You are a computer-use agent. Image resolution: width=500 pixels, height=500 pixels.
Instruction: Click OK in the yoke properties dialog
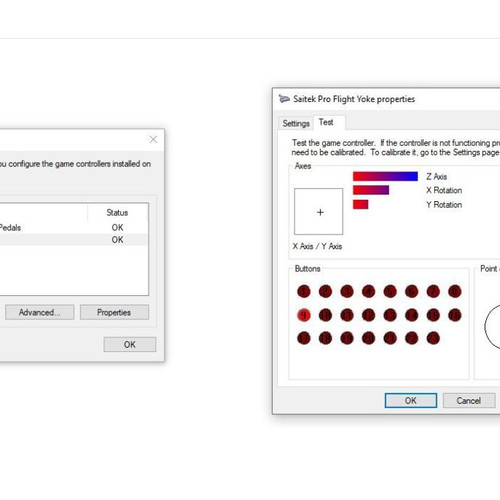(411, 400)
